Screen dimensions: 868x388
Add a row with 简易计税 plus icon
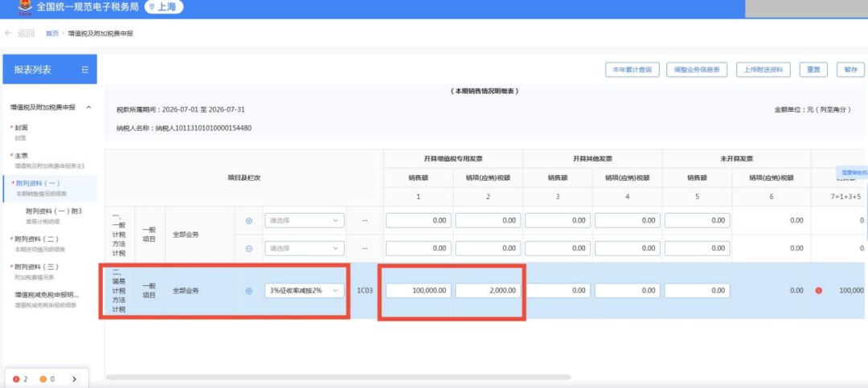(x=248, y=291)
